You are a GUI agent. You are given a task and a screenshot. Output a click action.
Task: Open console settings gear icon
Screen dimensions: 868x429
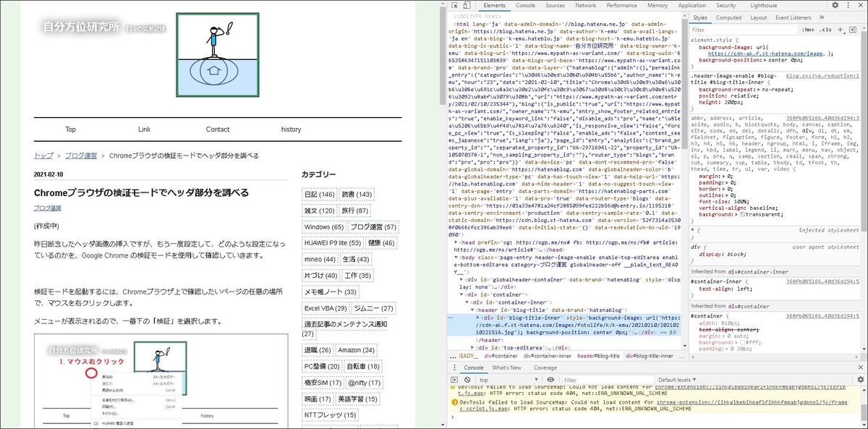click(860, 380)
